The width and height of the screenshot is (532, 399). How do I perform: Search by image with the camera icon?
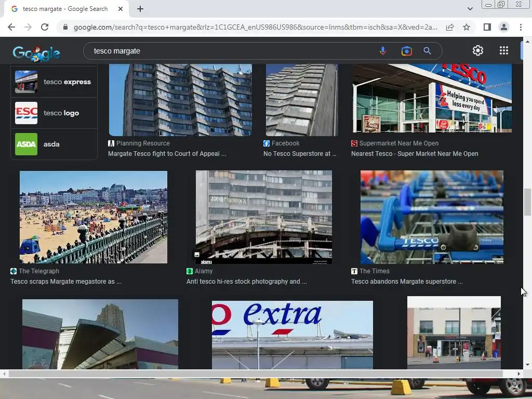406,51
